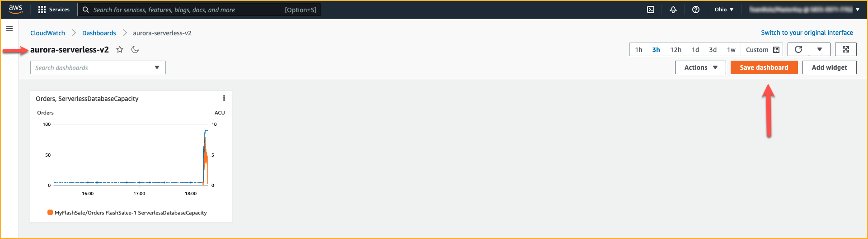Open widget actions three-dot menu
The width and height of the screenshot is (868, 239).
click(x=224, y=98)
